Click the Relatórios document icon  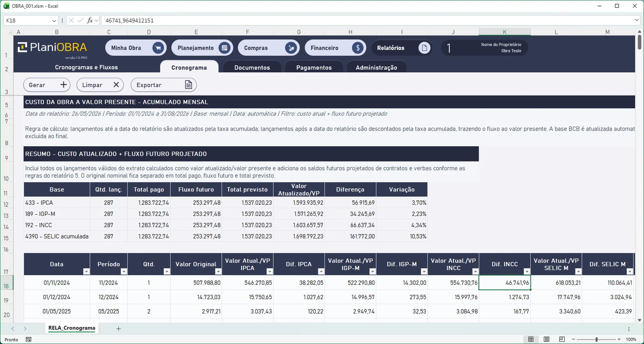424,48
